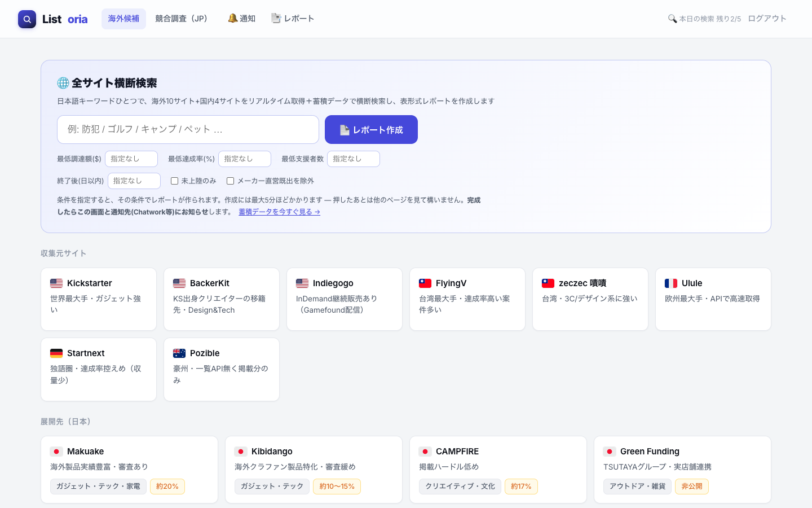Click the 約17% fee badge
Image resolution: width=812 pixels, height=508 pixels.
[521, 487]
